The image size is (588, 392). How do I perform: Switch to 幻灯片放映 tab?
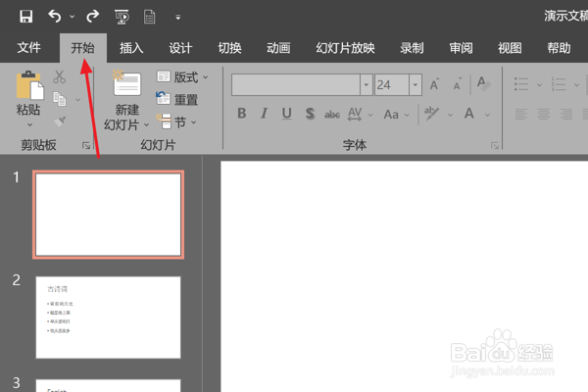[x=345, y=48]
